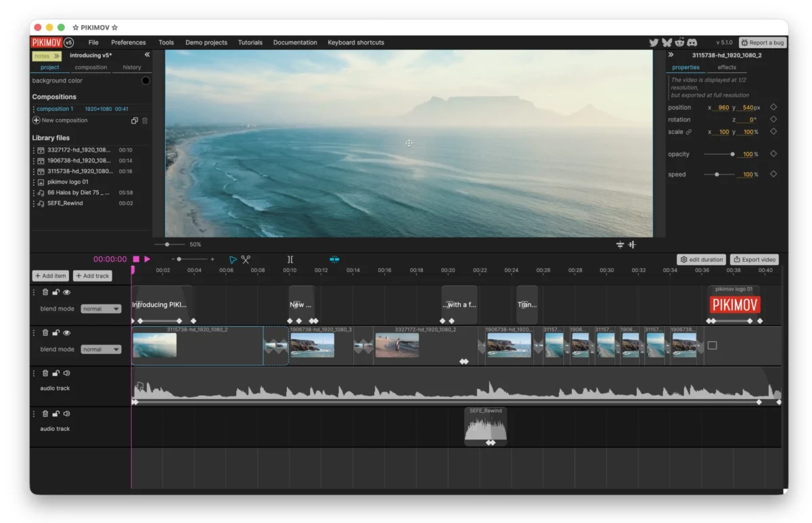
Task: Select the pointer selection tool in the timeline toolbar
Action: point(233,260)
